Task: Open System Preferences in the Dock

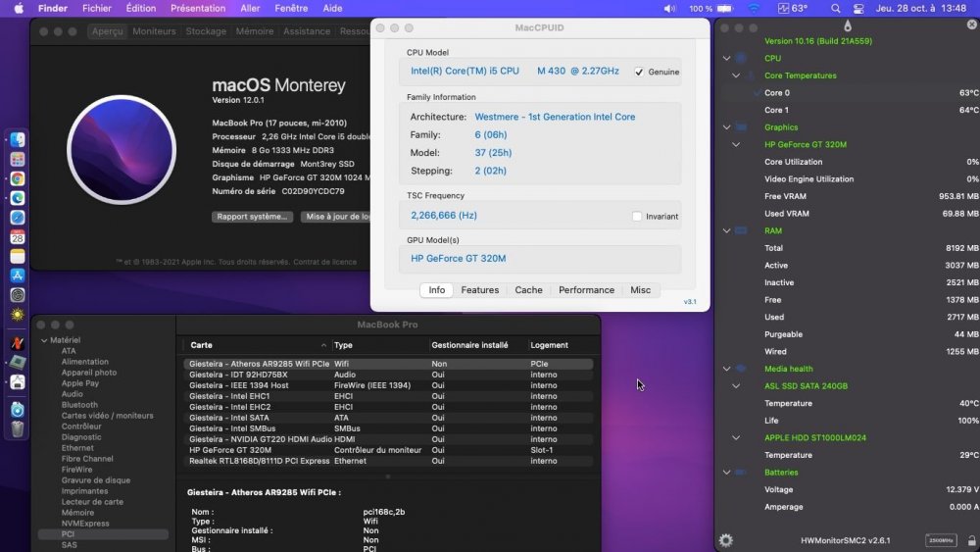Action: (18, 295)
